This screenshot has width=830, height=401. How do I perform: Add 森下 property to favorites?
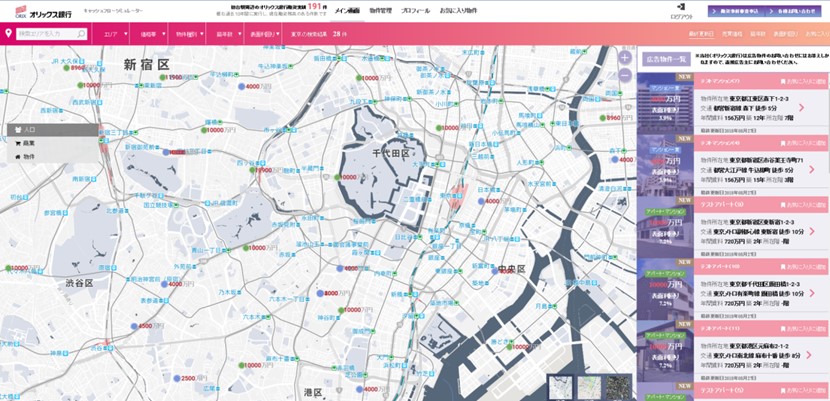pos(803,82)
